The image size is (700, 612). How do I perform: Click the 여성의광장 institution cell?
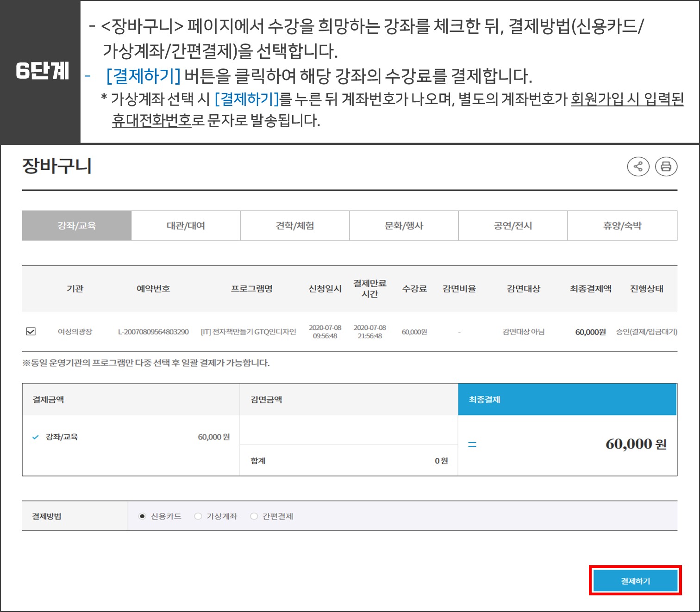(x=75, y=332)
